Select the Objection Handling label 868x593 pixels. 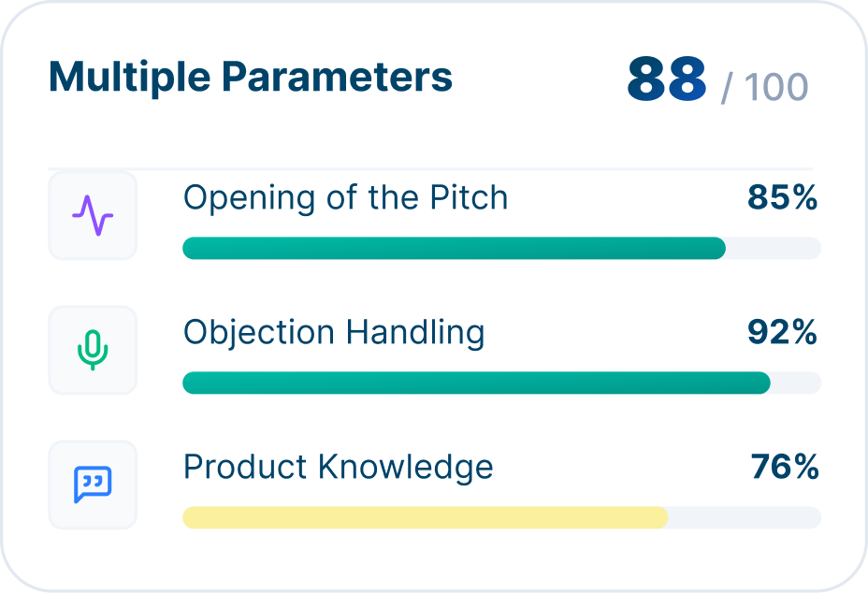pos(334,333)
